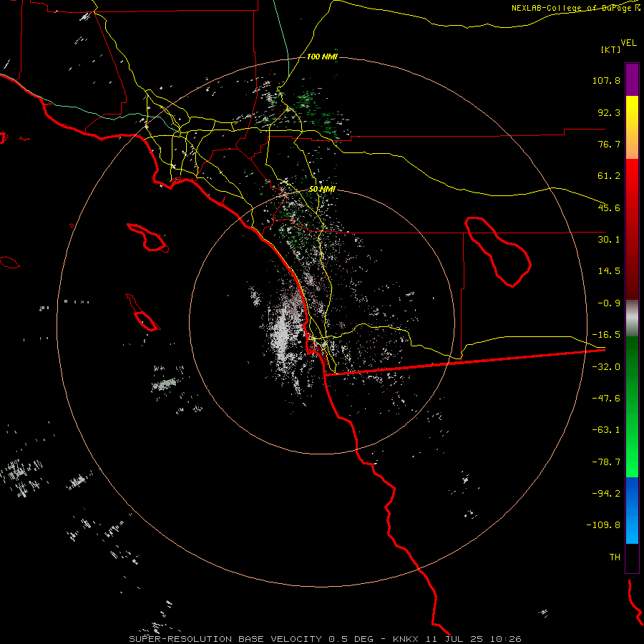The height and width of the screenshot is (644, 644).
Task: Click the 50 NMI range ring label
Action: click(x=322, y=190)
